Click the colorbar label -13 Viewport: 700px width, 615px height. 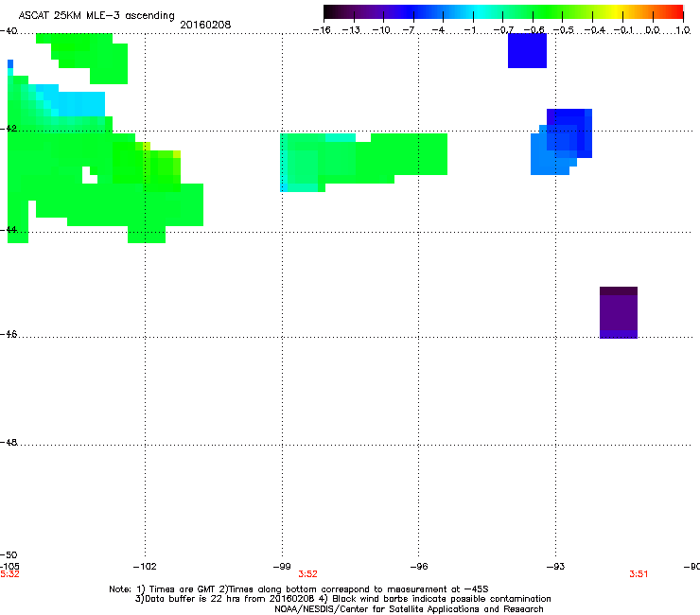point(351,30)
